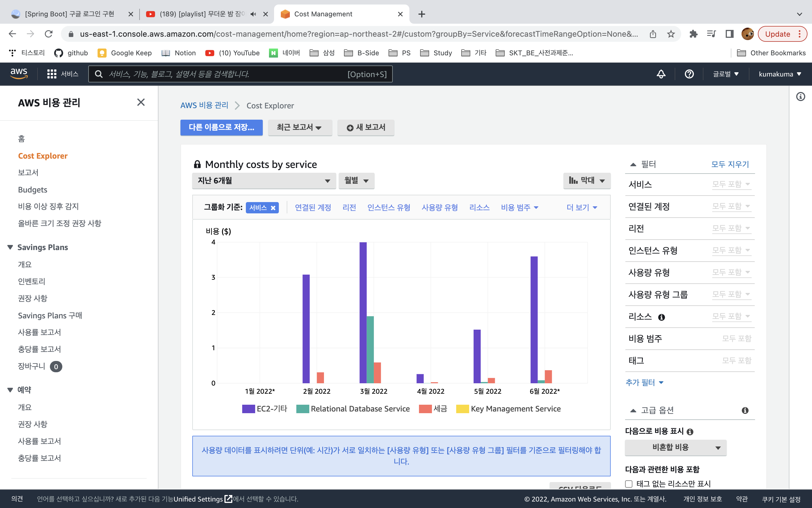This screenshot has width=812, height=508.
Task: Open the github bookmark
Action: point(71,53)
